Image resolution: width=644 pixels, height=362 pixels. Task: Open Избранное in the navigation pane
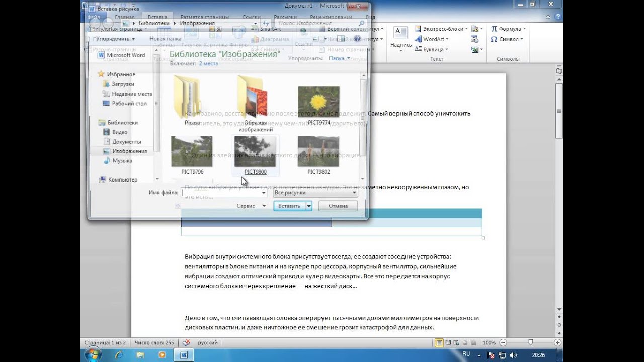(116, 74)
